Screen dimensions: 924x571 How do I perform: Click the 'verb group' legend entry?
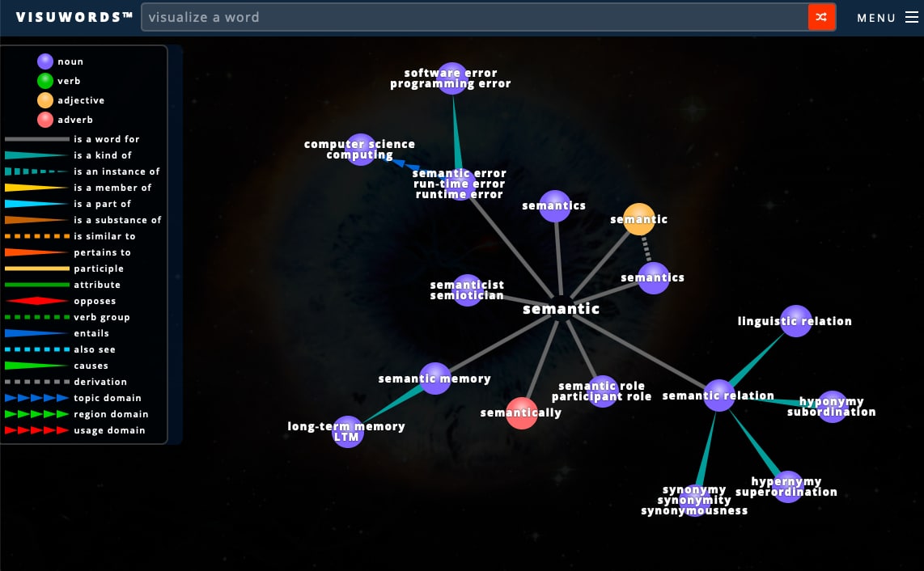[67, 317]
